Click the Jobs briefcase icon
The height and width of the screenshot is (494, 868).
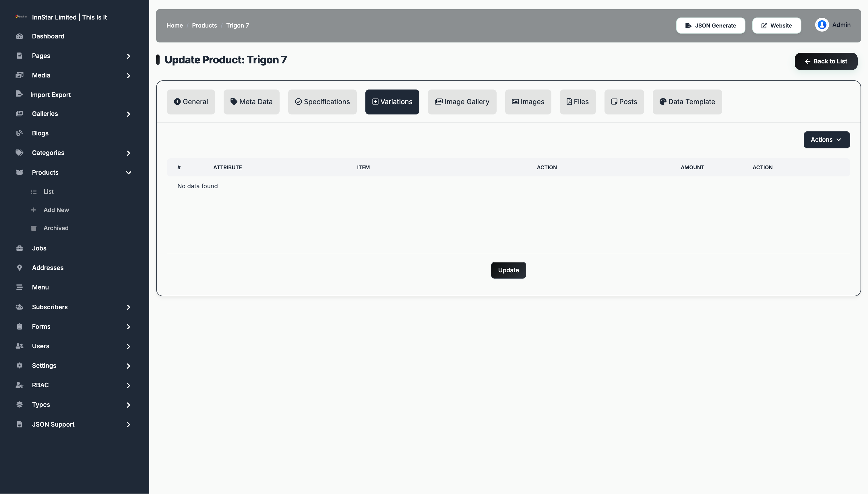point(19,248)
